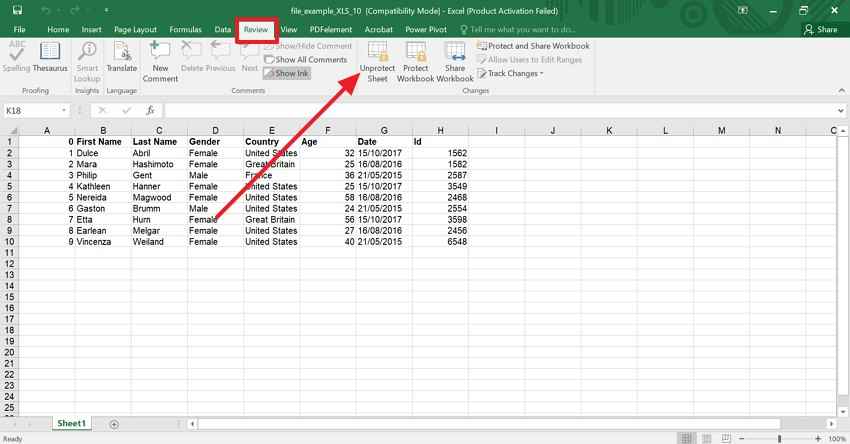Screen dimensions: 850x444
Task: Click the cell containing Hashimoto
Action: pyautogui.click(x=159, y=164)
